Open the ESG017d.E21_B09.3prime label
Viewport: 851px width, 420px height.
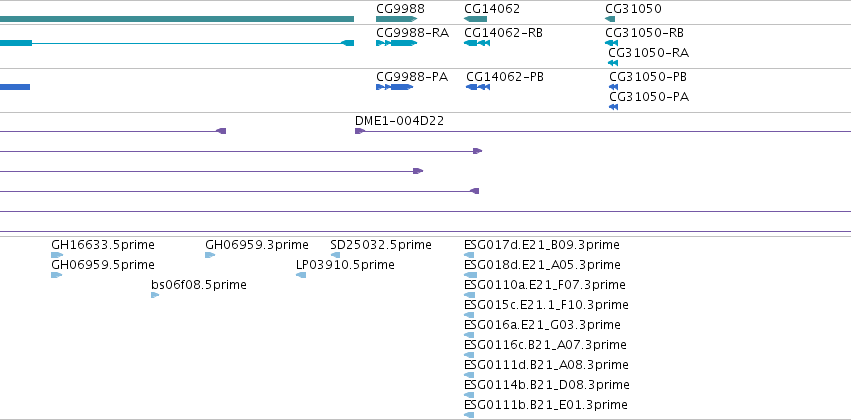coord(542,245)
